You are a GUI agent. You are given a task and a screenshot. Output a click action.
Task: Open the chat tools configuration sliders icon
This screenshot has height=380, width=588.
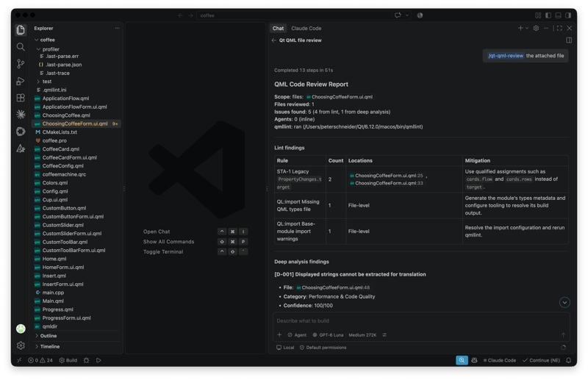pos(384,335)
